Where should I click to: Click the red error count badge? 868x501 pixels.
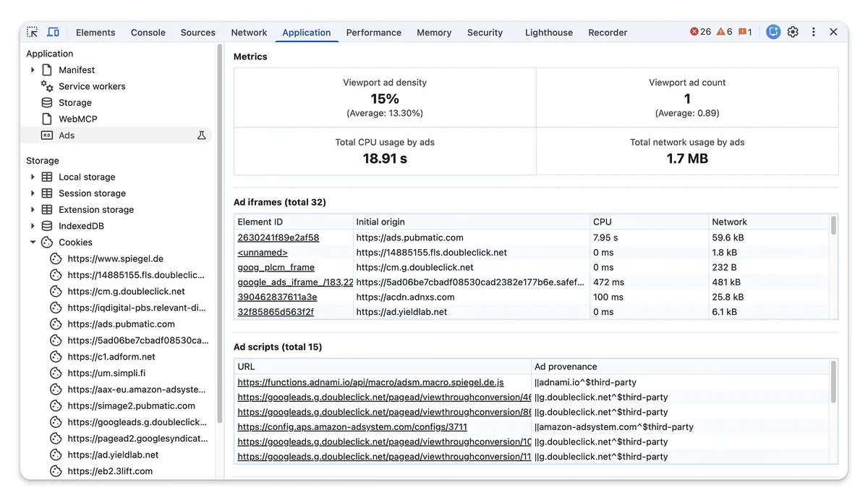[x=700, y=32]
